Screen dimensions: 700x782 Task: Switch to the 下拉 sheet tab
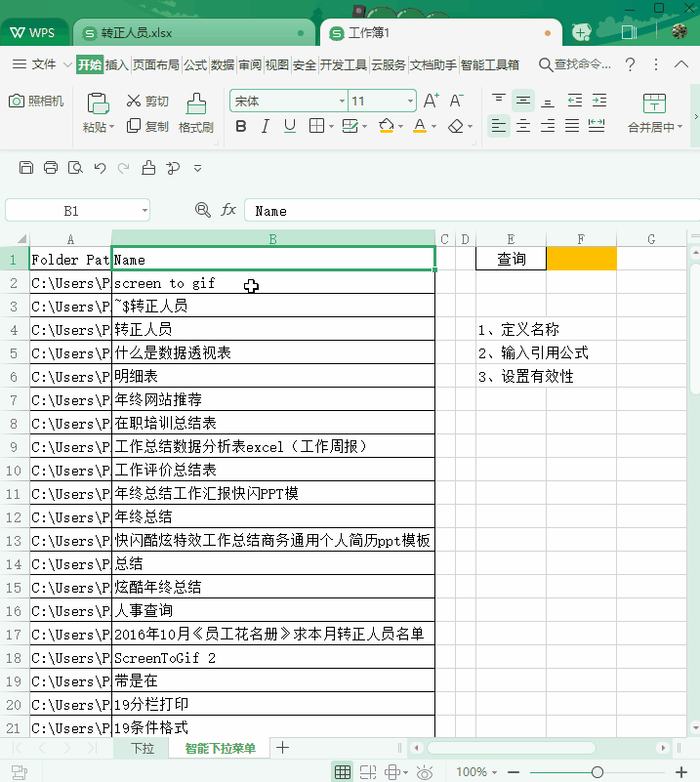coord(143,748)
